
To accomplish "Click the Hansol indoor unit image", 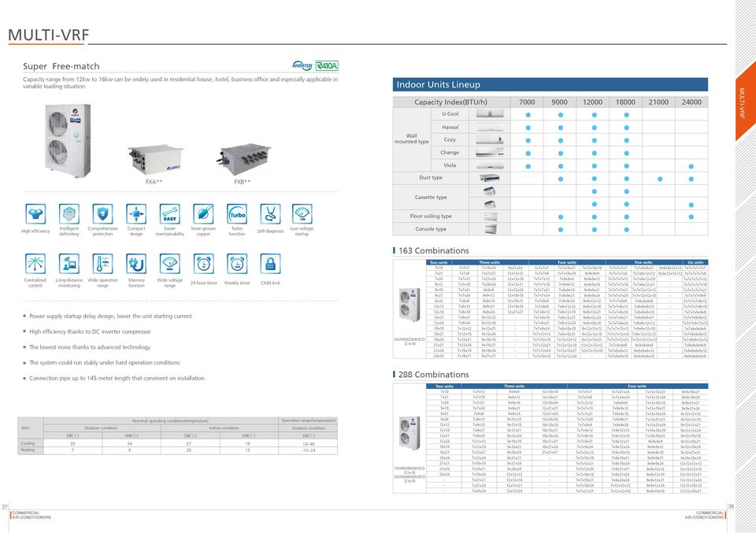I will tap(490, 128).
